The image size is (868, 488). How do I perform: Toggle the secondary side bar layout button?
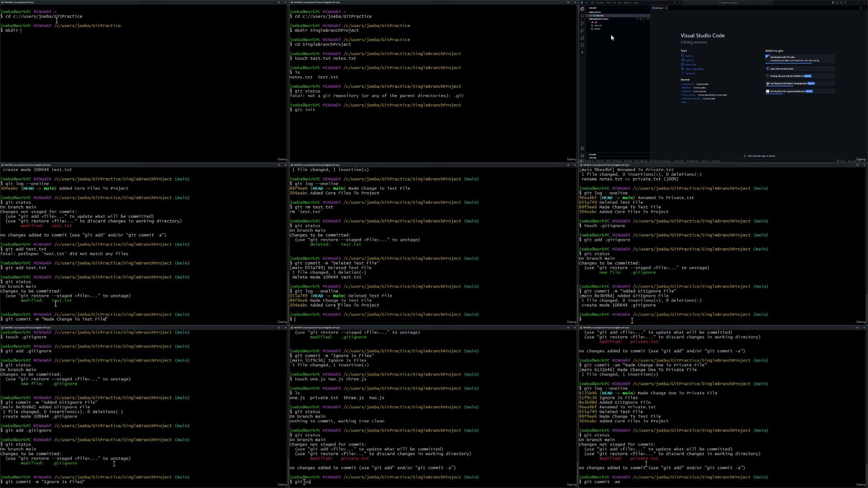tap(841, 2)
